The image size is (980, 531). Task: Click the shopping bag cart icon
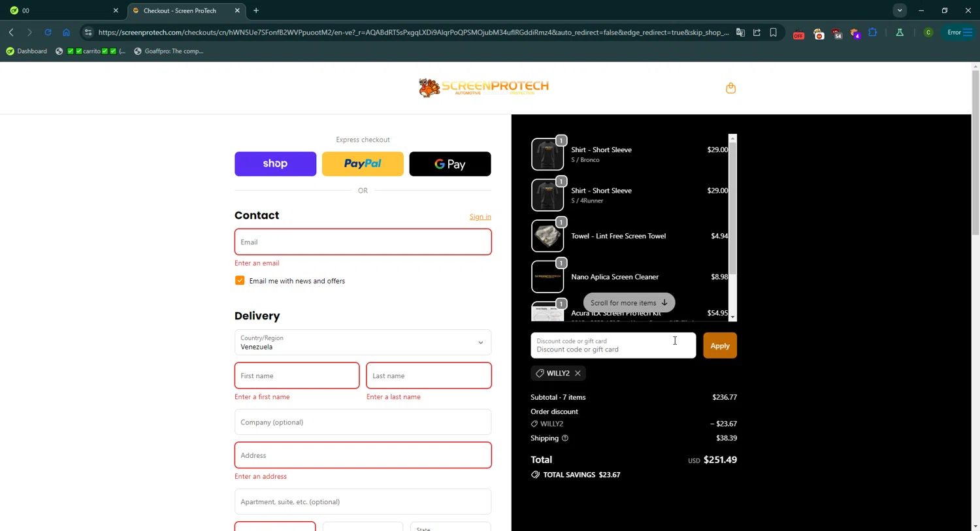(730, 88)
